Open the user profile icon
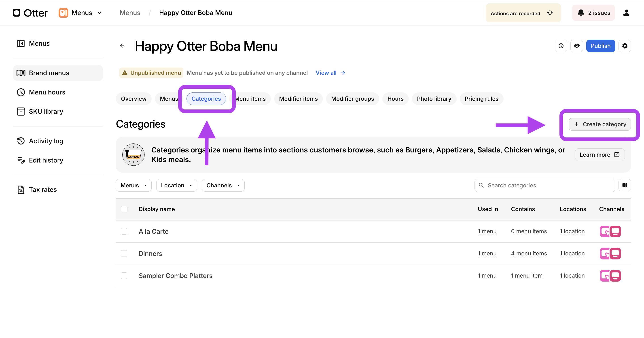 [626, 13]
